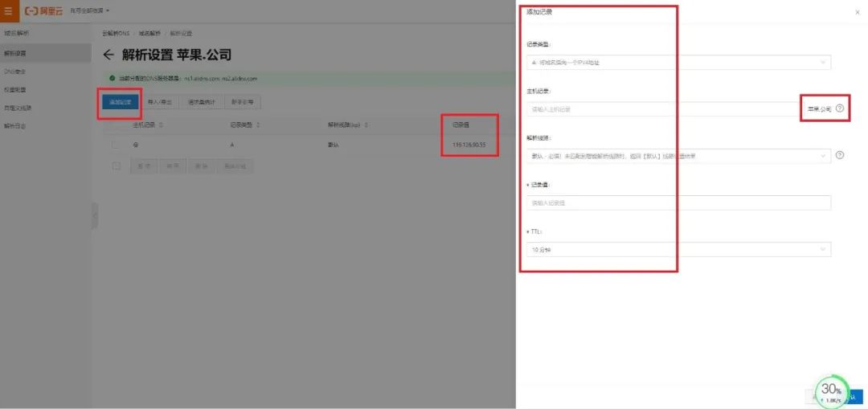Click the 记录值 input field
The width and height of the screenshot is (868, 409).
click(677, 203)
